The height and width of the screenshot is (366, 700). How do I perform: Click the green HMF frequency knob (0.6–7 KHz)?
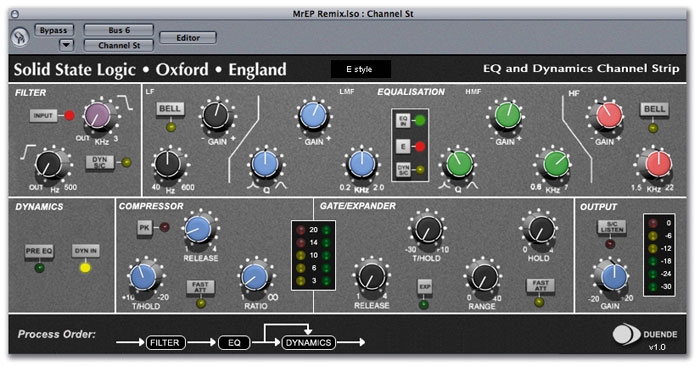(x=555, y=164)
